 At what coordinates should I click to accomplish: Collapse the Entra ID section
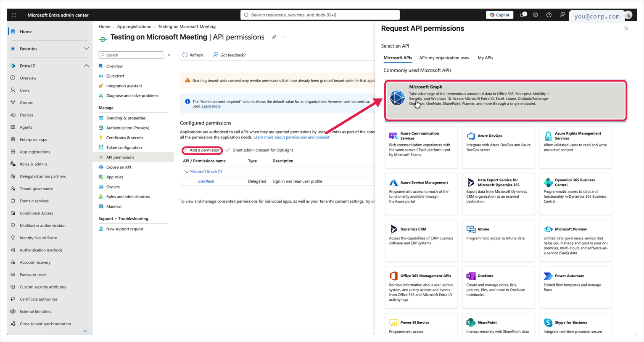tap(86, 66)
